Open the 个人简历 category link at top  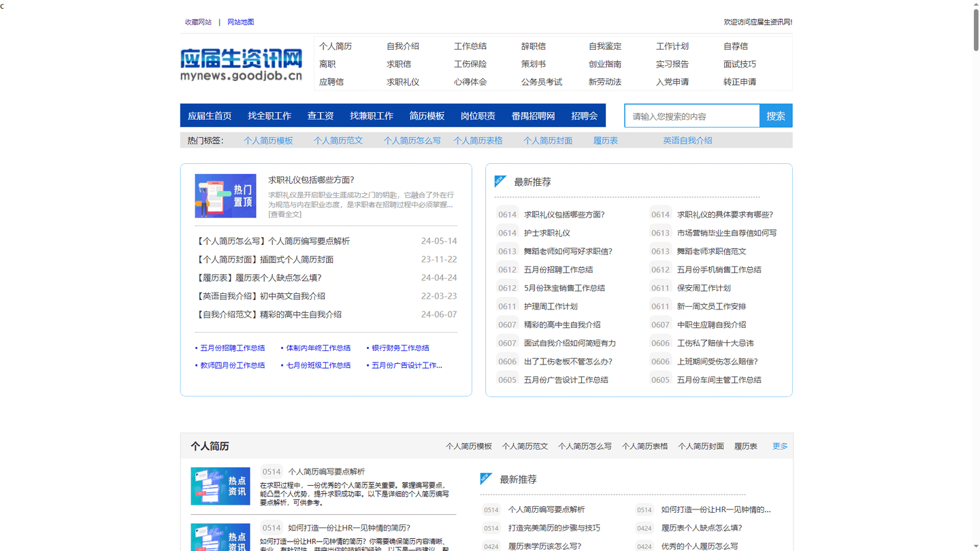coord(336,46)
